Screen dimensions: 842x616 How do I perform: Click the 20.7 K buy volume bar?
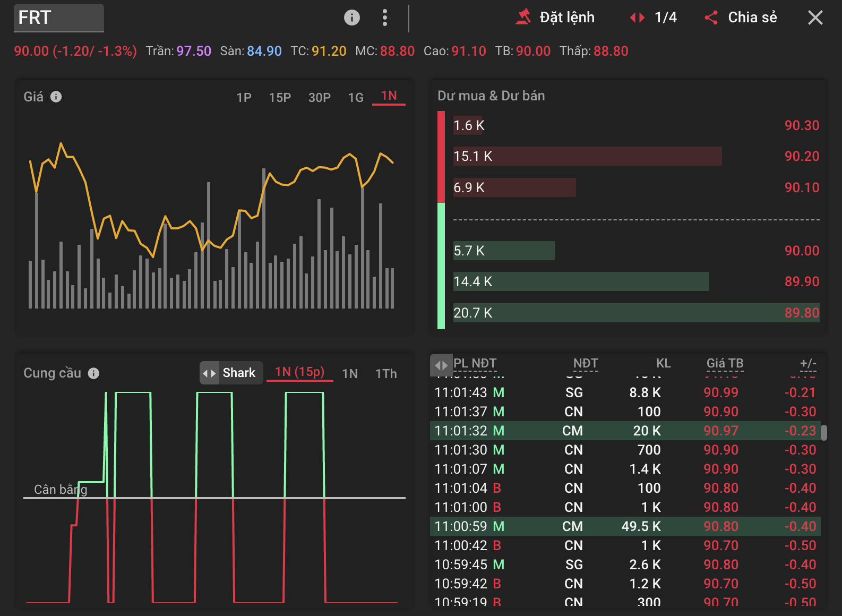pos(636,313)
